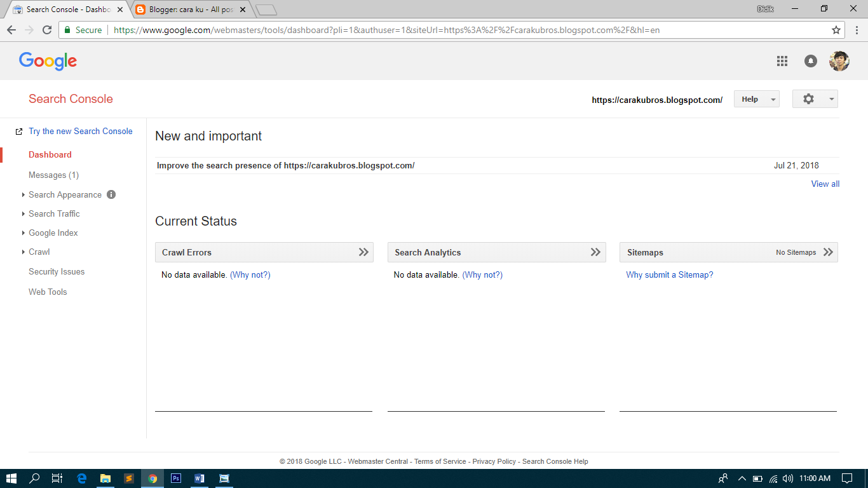Open Terms of Service footer link
The height and width of the screenshot is (488, 868).
440,462
